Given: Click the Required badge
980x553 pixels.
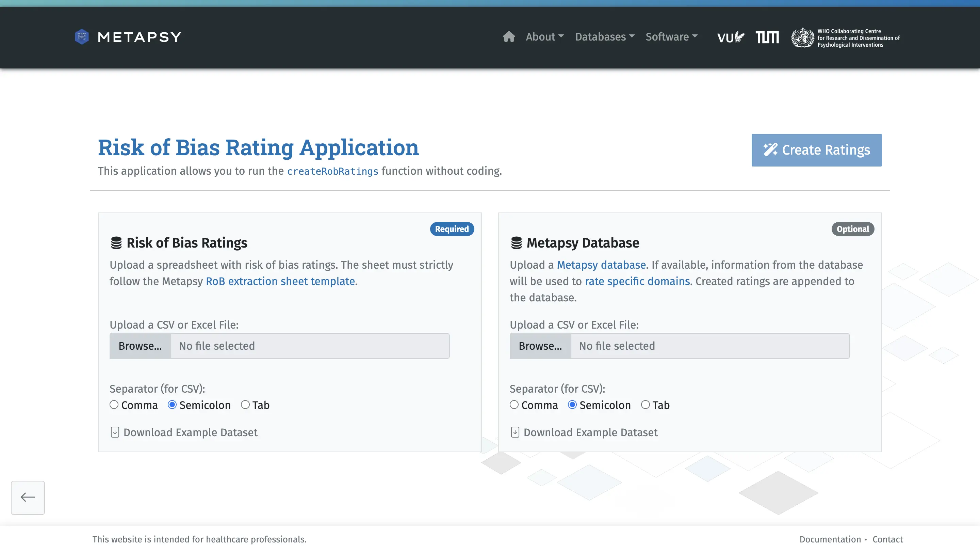Looking at the screenshot, I should coord(452,229).
